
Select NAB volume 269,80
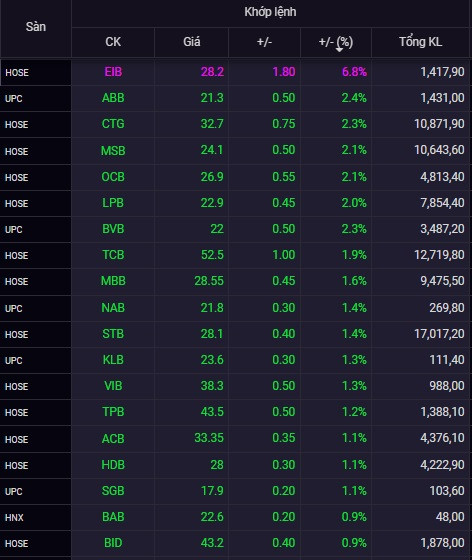pyautogui.click(x=447, y=308)
